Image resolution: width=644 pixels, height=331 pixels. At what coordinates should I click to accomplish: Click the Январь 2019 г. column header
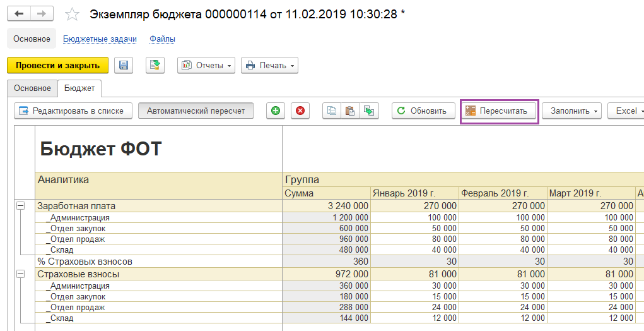pyautogui.click(x=414, y=193)
